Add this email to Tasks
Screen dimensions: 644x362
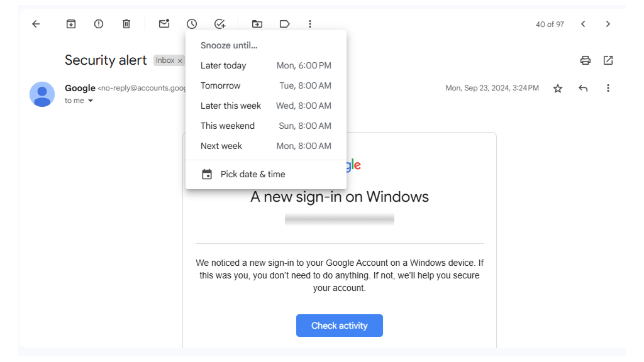click(219, 25)
